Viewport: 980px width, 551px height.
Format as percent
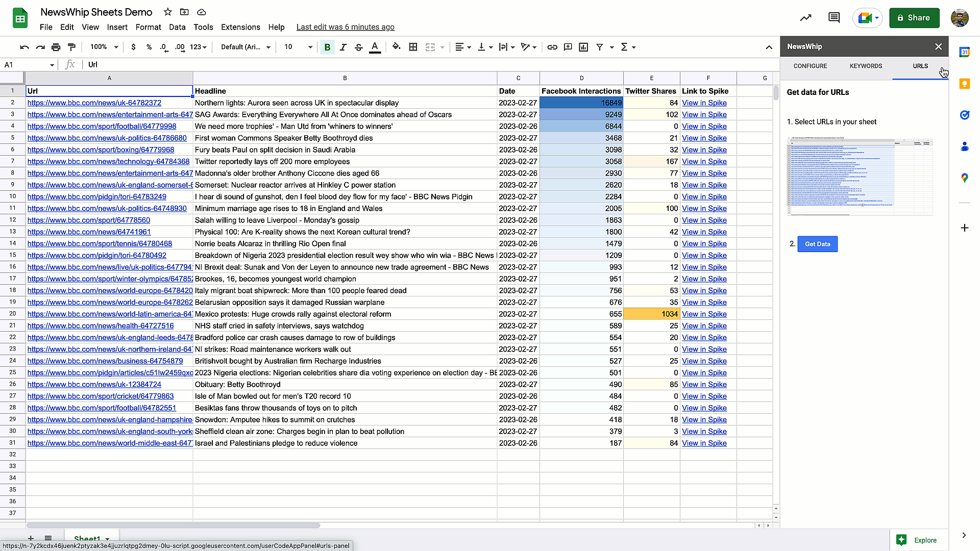(149, 47)
